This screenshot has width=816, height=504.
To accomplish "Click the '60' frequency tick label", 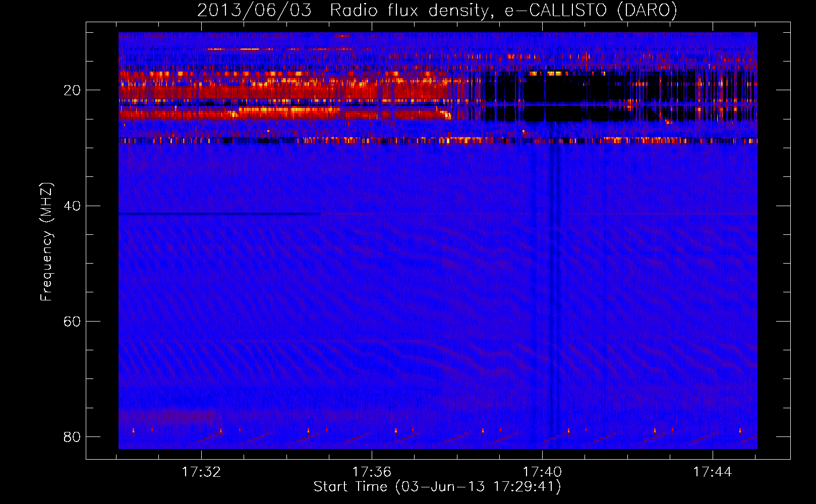I will [x=72, y=322].
